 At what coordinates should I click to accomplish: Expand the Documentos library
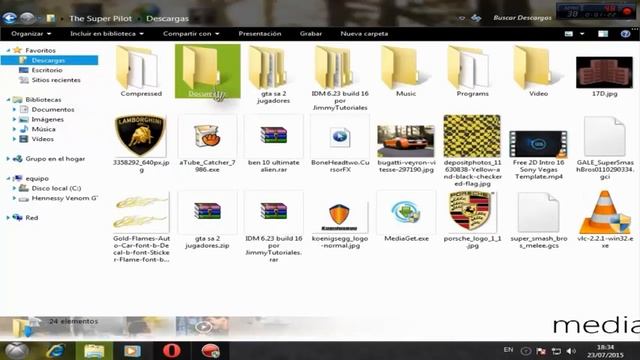(x=15, y=109)
